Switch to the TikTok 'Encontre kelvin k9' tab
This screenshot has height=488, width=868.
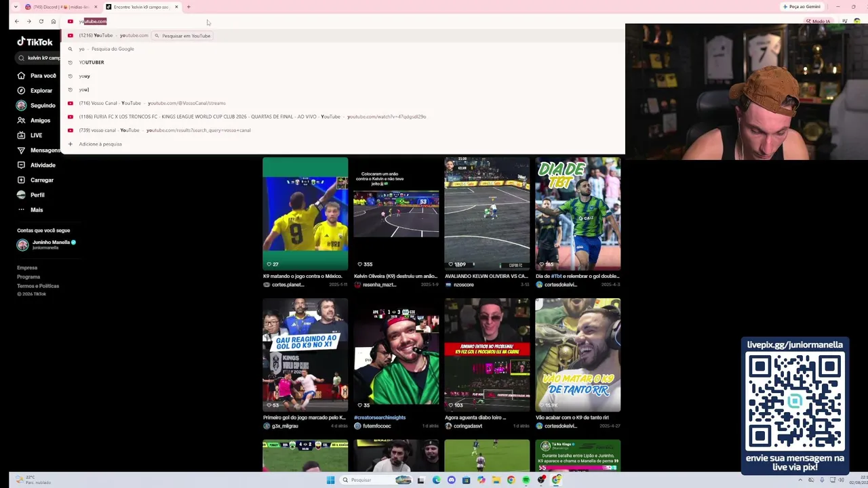click(x=142, y=7)
